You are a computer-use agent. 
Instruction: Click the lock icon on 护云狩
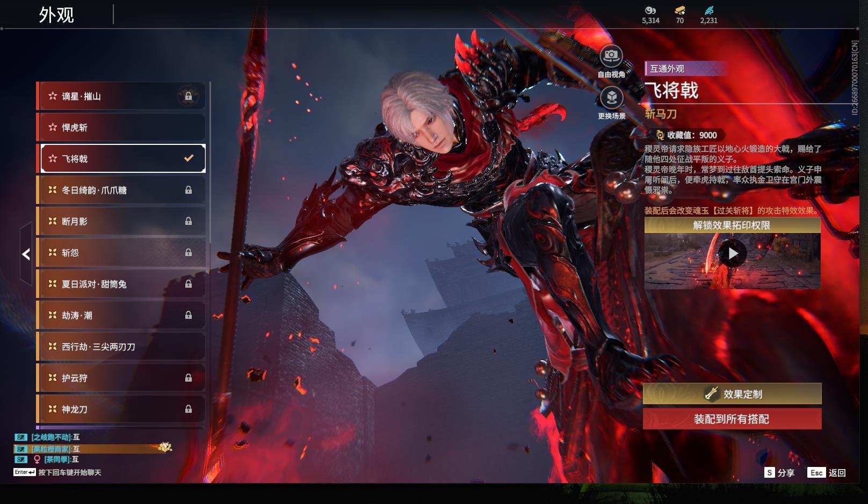coord(189,378)
